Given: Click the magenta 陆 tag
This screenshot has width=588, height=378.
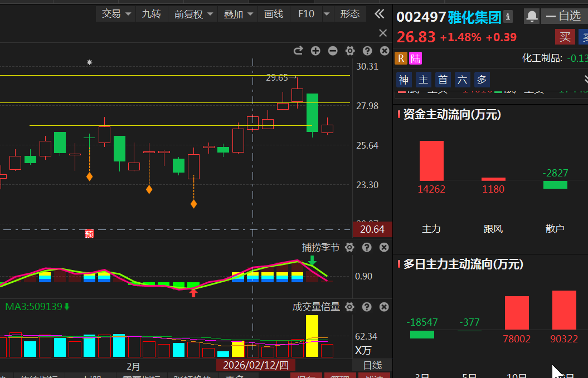Looking at the screenshot, I should [x=415, y=58].
